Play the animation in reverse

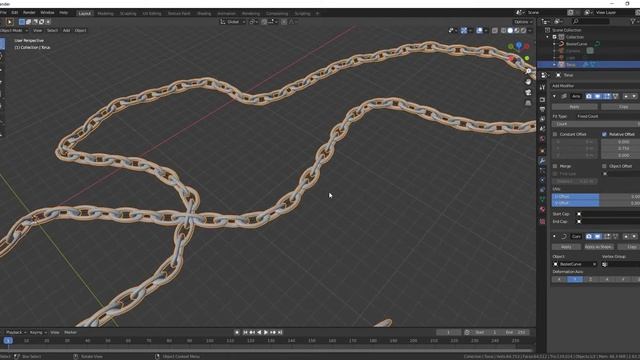click(259, 332)
